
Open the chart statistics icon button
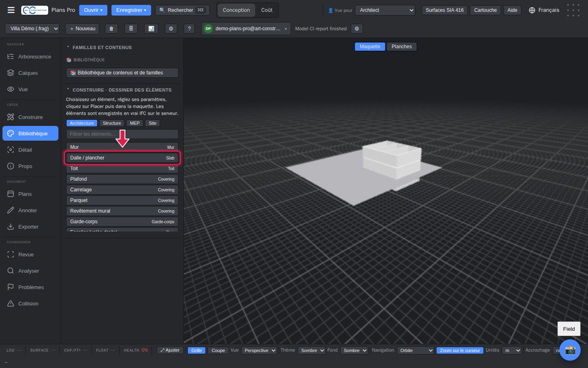click(x=151, y=29)
